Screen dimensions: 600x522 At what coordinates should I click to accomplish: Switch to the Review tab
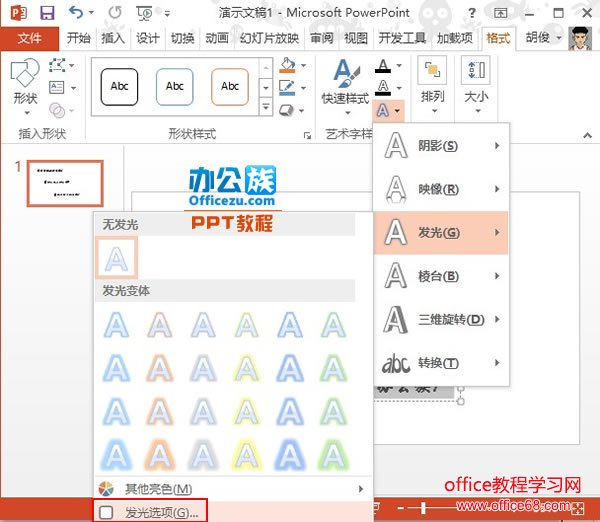click(321, 38)
